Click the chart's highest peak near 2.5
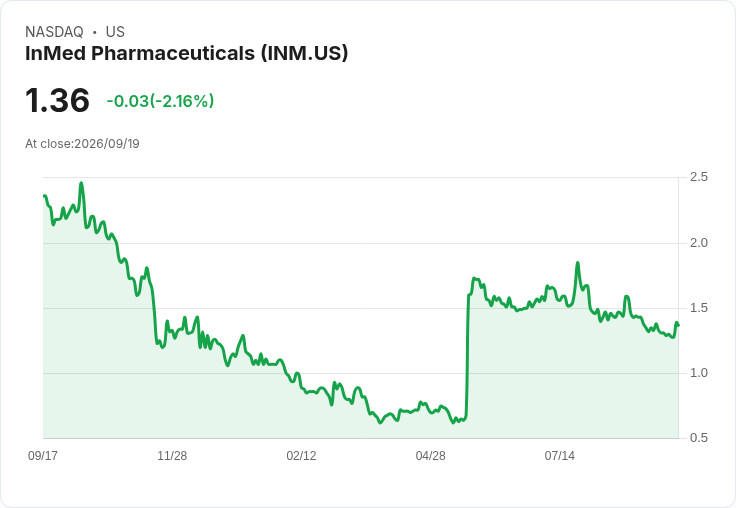Image resolution: width=736 pixels, height=508 pixels. (x=81, y=184)
